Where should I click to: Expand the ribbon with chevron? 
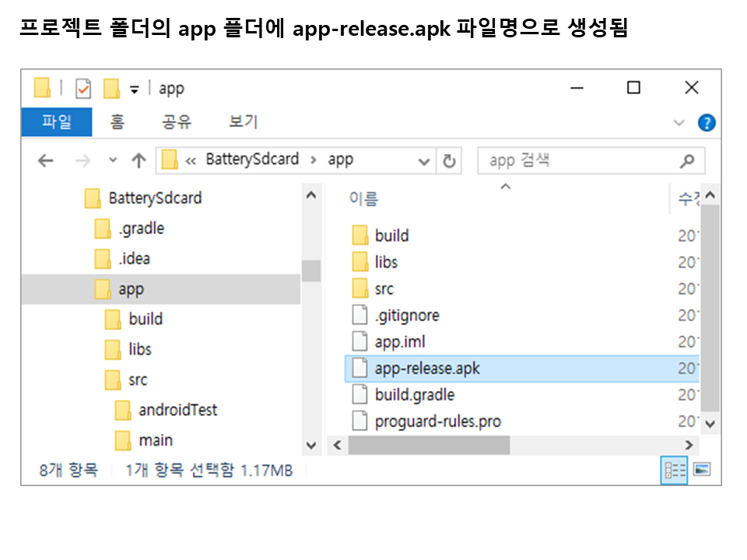(679, 123)
